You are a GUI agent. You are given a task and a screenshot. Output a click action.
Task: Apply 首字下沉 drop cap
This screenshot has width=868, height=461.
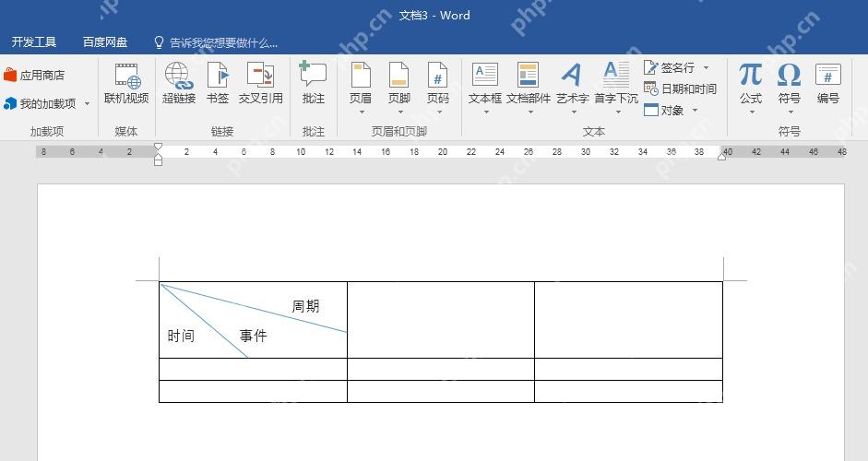[616, 82]
